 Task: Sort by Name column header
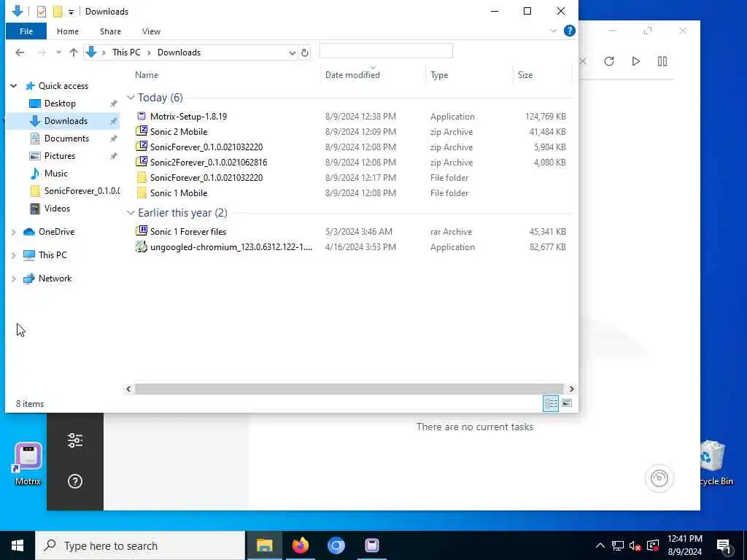click(x=146, y=75)
